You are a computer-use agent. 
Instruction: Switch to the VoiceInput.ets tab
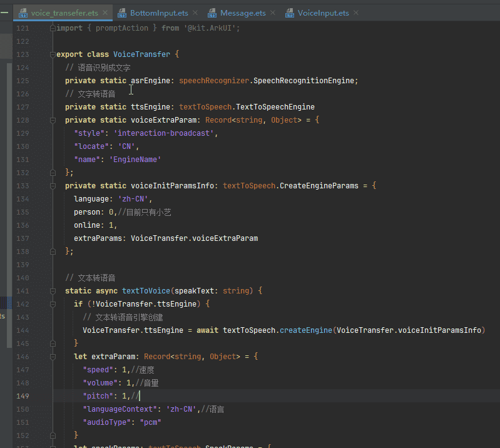[324, 13]
